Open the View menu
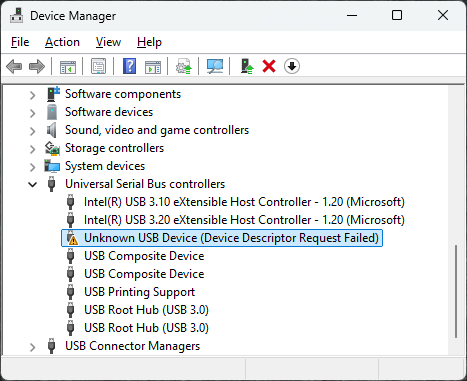Screen dimensions: 467x381 (x=108, y=42)
